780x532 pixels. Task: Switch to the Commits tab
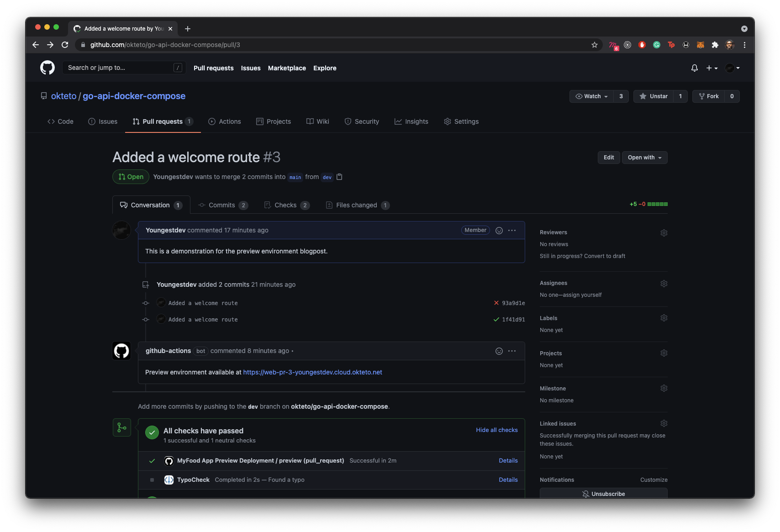coord(223,205)
